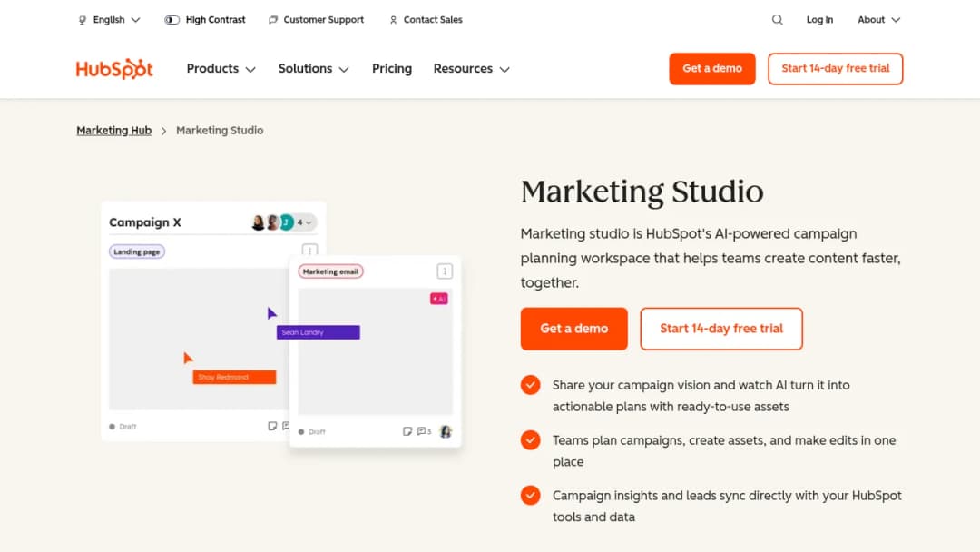Click the Landing page preview thumbnail
The width and height of the screenshot is (980, 552).
(x=199, y=339)
